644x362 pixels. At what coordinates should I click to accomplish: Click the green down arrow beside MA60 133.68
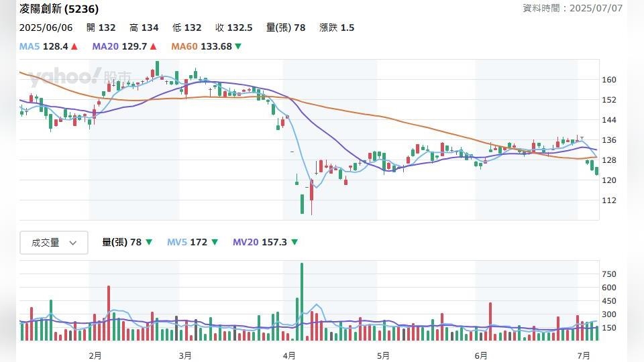238,46
